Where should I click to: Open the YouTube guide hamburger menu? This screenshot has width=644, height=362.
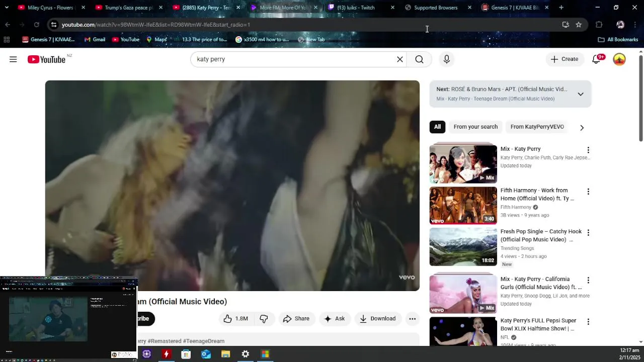coord(13,59)
